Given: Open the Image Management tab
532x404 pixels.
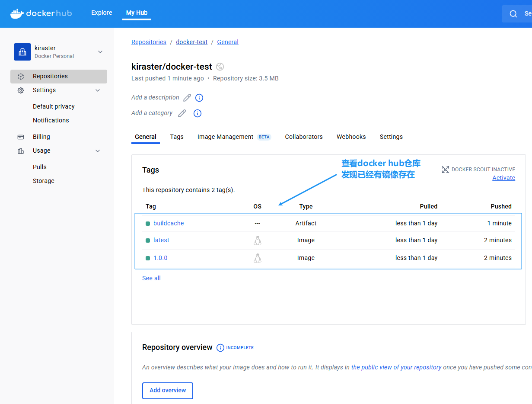Looking at the screenshot, I should click(225, 137).
